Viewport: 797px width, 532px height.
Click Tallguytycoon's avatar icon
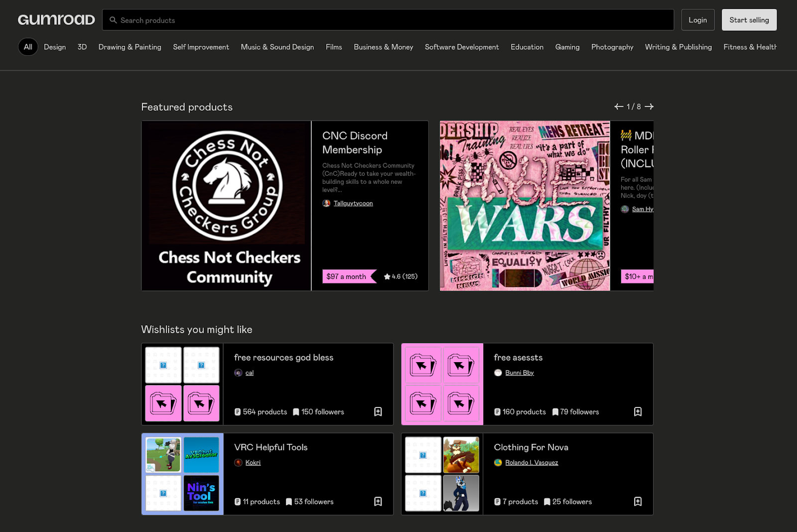pos(326,203)
